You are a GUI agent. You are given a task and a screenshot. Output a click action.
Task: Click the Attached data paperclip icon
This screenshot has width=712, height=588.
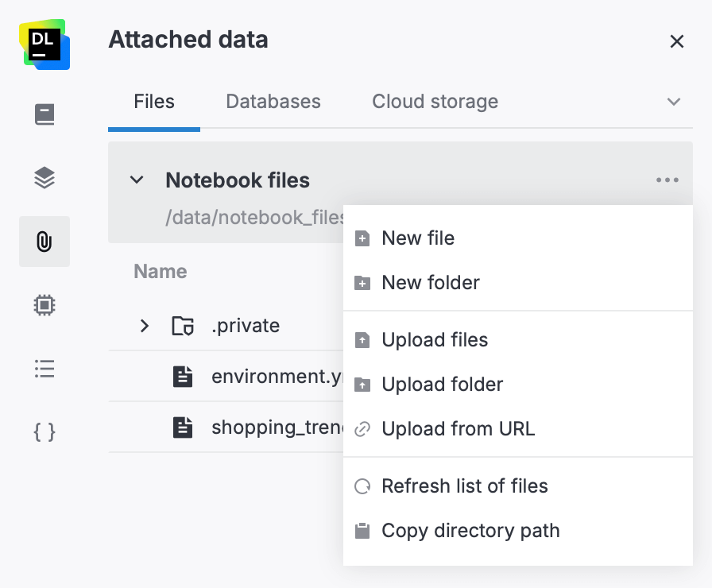click(x=44, y=241)
